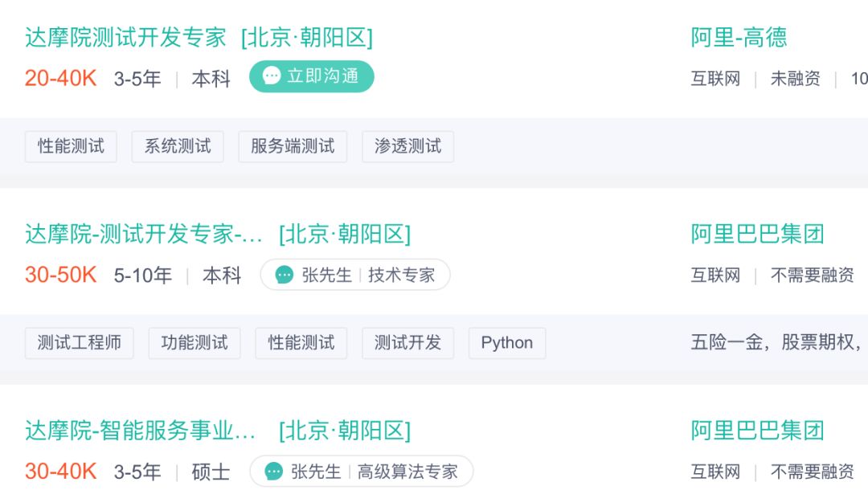Open 达摩院测试开发专家 job listing
This screenshot has height=490, width=868.
125,37
